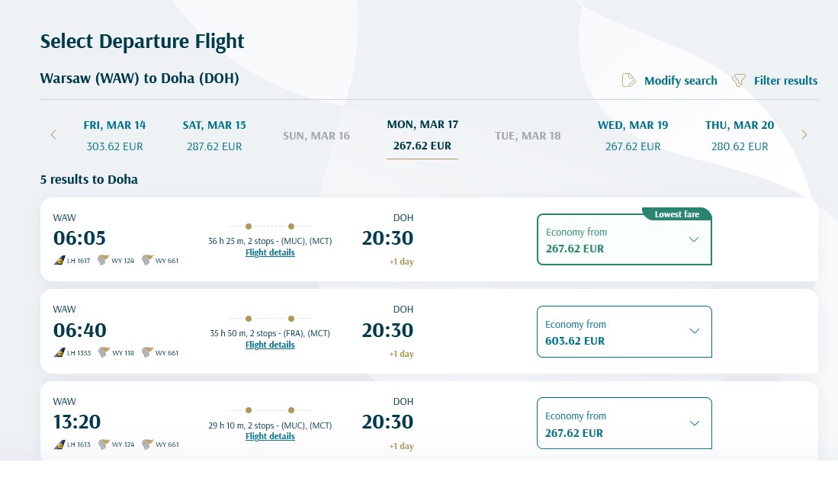Click the Lowest fare badge
Screen dimensions: 838x504
click(x=676, y=214)
